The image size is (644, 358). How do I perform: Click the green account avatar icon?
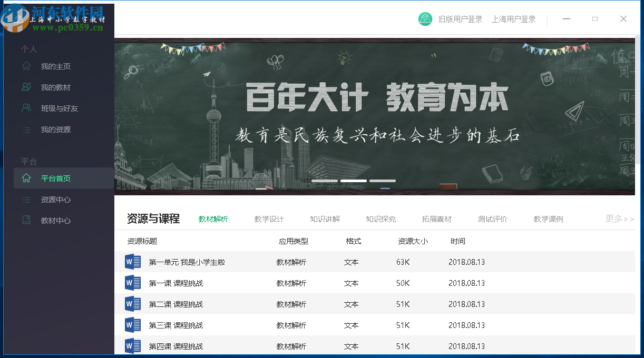(425, 18)
